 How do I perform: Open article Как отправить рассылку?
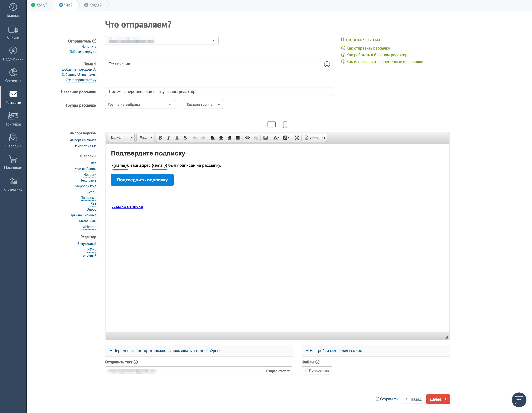click(368, 48)
